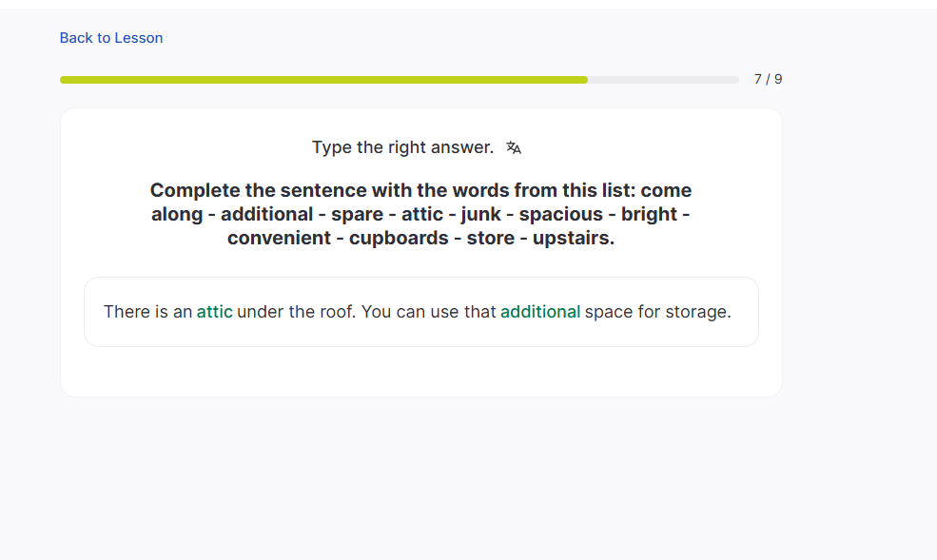Click "Complete the sentence" in the bold heading

(x=248, y=190)
